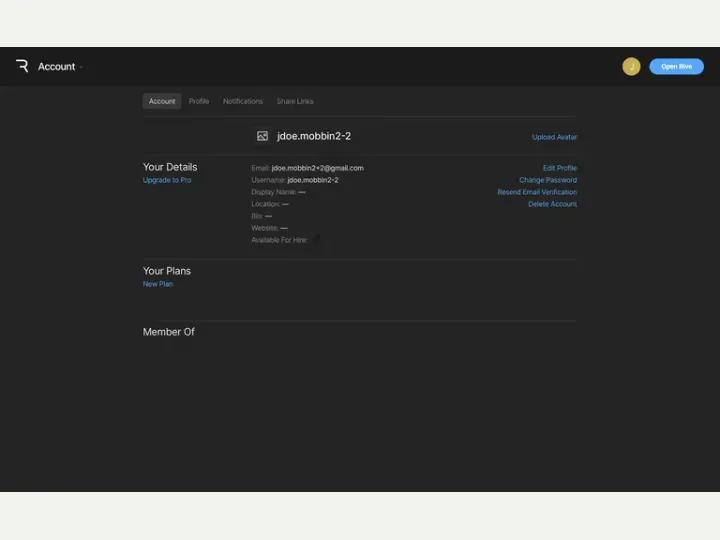
Task: Click the Delete Account link
Action: 552,204
